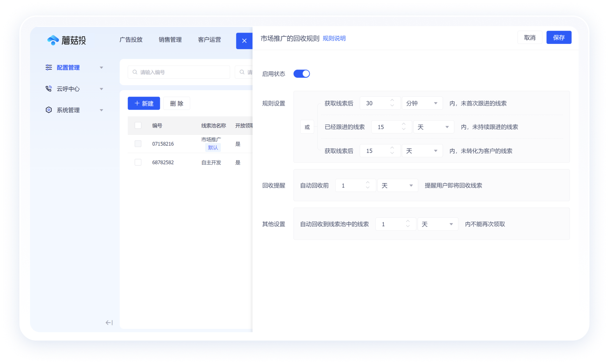Click the 蘑菇投 logo icon

(x=53, y=40)
